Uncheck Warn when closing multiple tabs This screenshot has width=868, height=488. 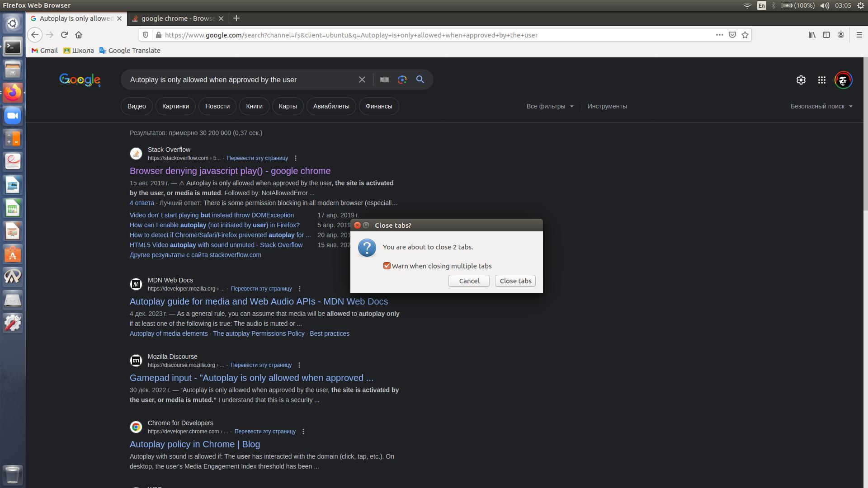pyautogui.click(x=387, y=266)
